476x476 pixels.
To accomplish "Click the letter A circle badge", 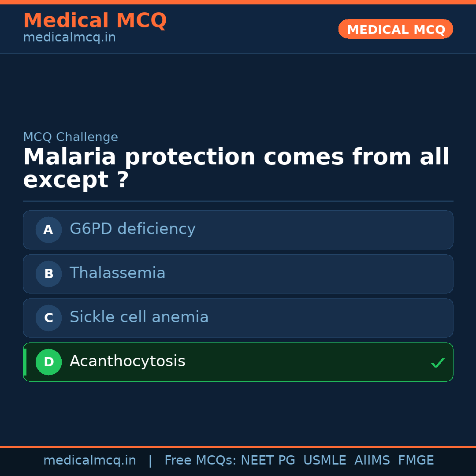I will pyautogui.click(x=48, y=230).
